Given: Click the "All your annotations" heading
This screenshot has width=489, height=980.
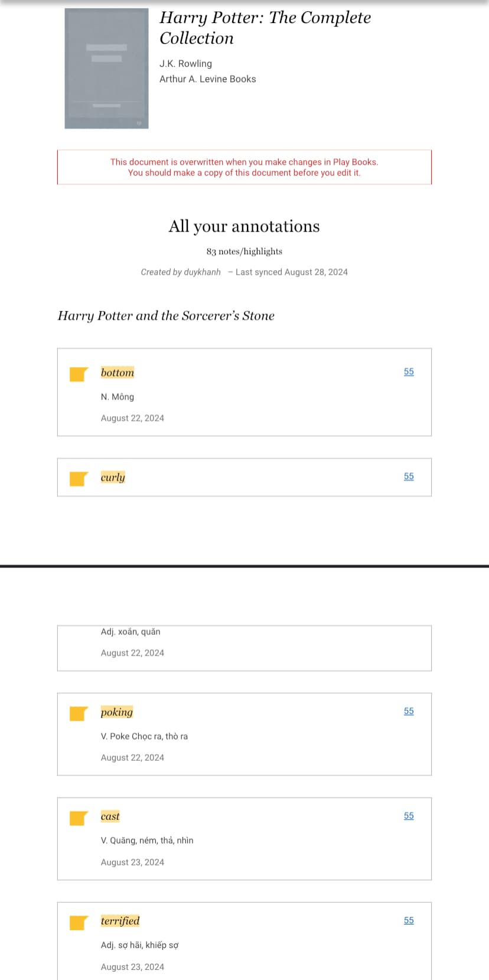Looking at the screenshot, I should [244, 226].
